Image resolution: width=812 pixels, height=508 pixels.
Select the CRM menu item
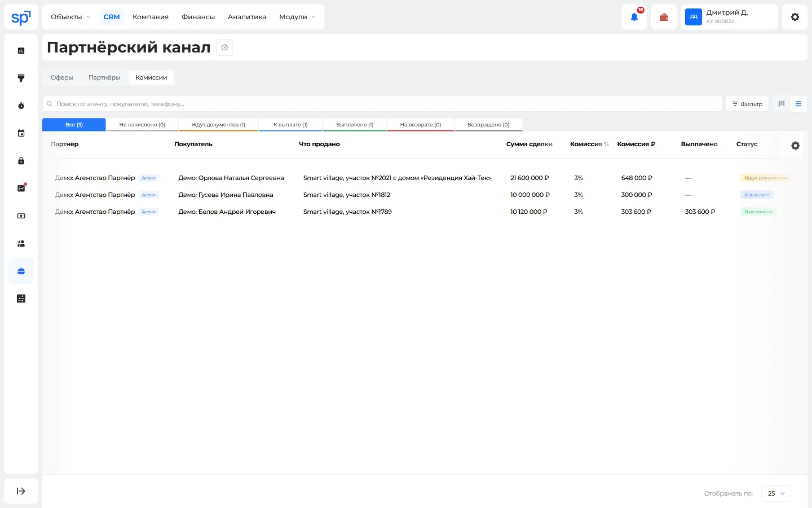point(112,17)
